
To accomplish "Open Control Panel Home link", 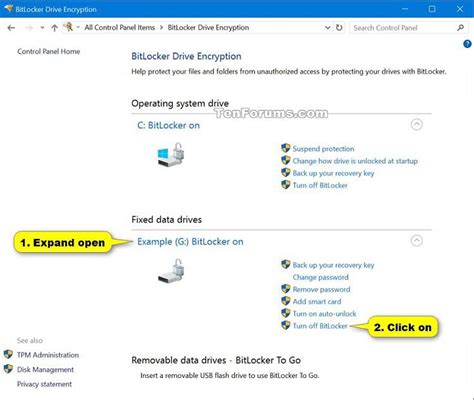I will click(x=49, y=51).
